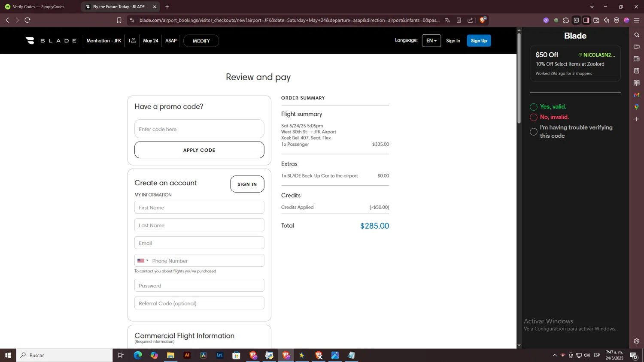The width and height of the screenshot is (644, 362).
Task: Add a sidebar item with the plus icon
Action: pos(637,119)
